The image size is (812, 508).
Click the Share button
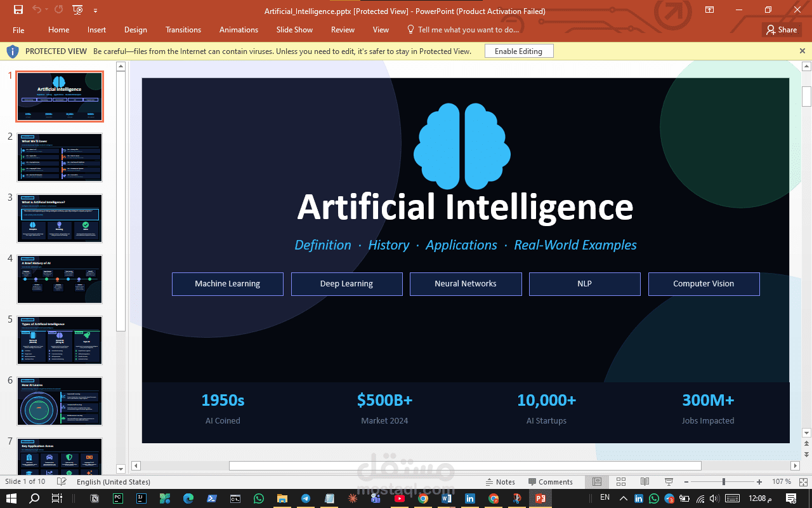(781, 30)
